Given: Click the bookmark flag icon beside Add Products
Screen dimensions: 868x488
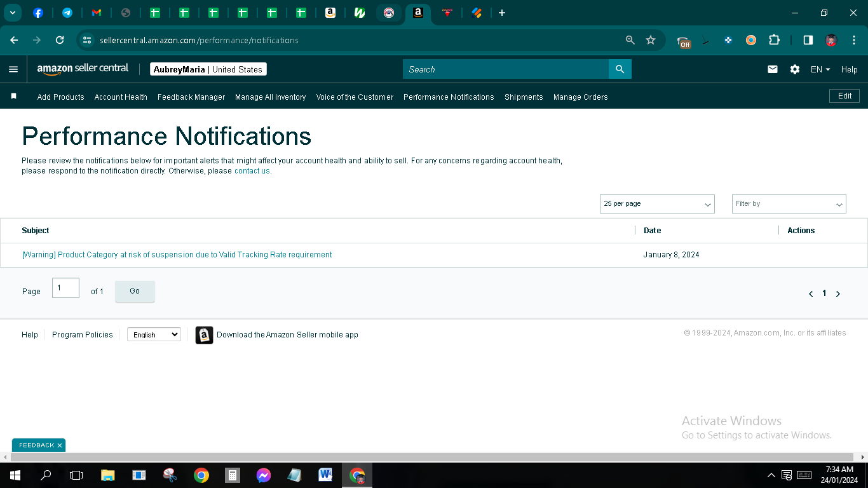Looking at the screenshot, I should (13, 96).
